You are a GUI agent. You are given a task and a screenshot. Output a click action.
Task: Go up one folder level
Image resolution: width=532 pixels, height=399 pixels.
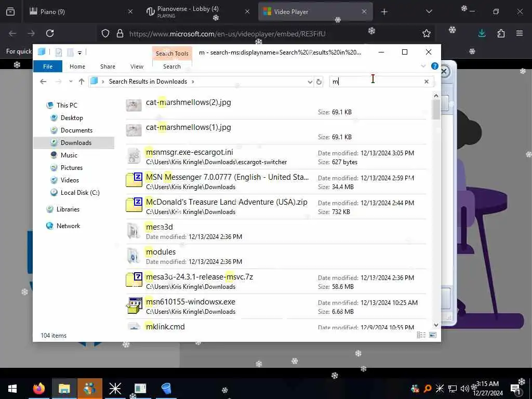pyautogui.click(x=82, y=82)
